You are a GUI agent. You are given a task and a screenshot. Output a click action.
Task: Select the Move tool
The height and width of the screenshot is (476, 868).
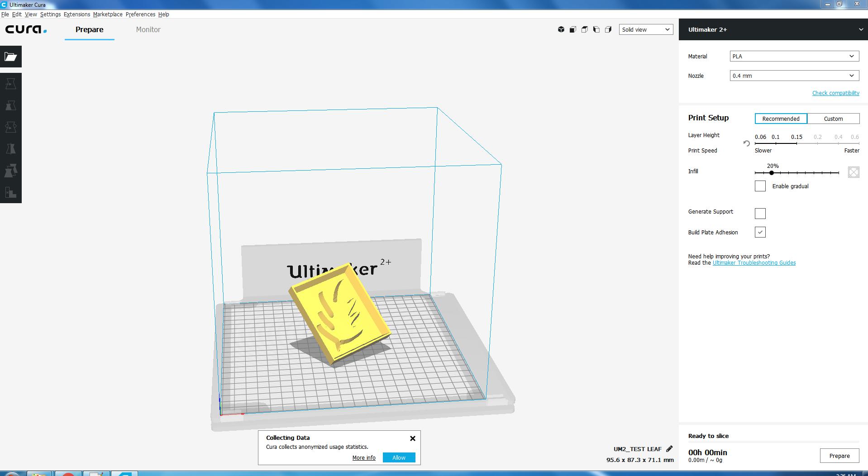coord(11,84)
